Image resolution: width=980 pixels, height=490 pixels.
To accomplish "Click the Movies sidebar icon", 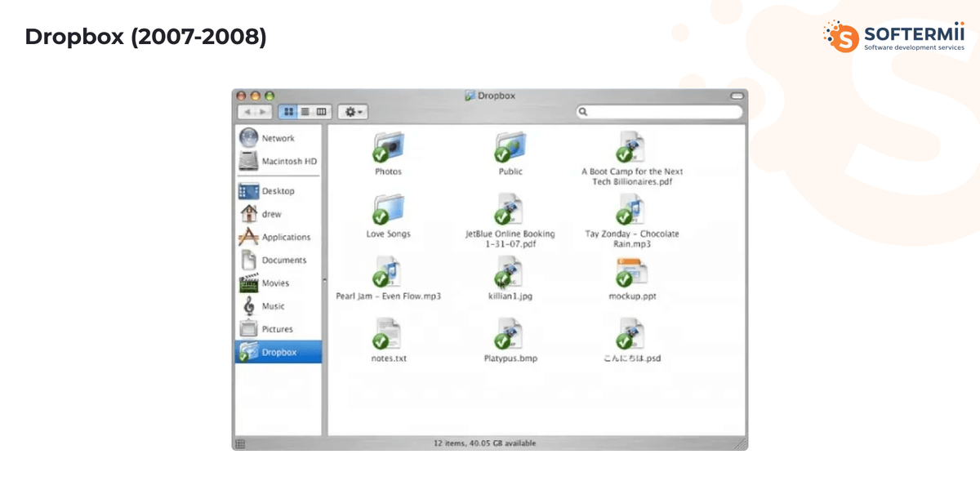I will [x=248, y=283].
